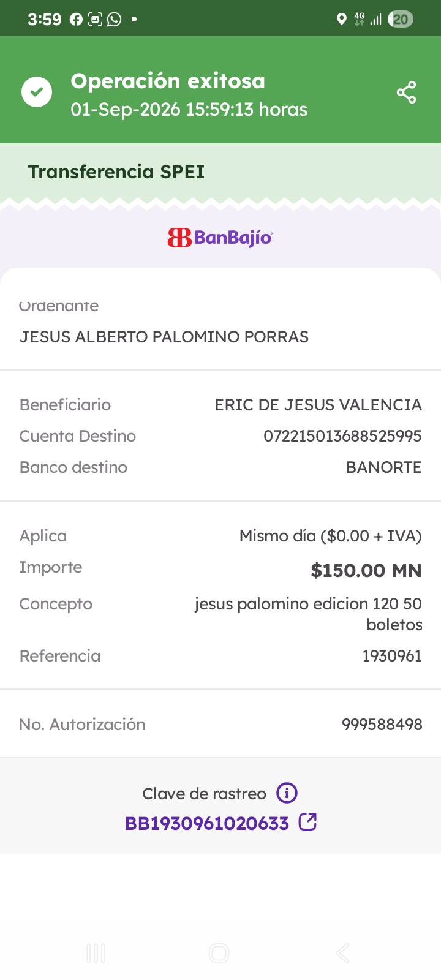
Task: Tap the Facebook notification icon in status bar
Action: [76, 20]
